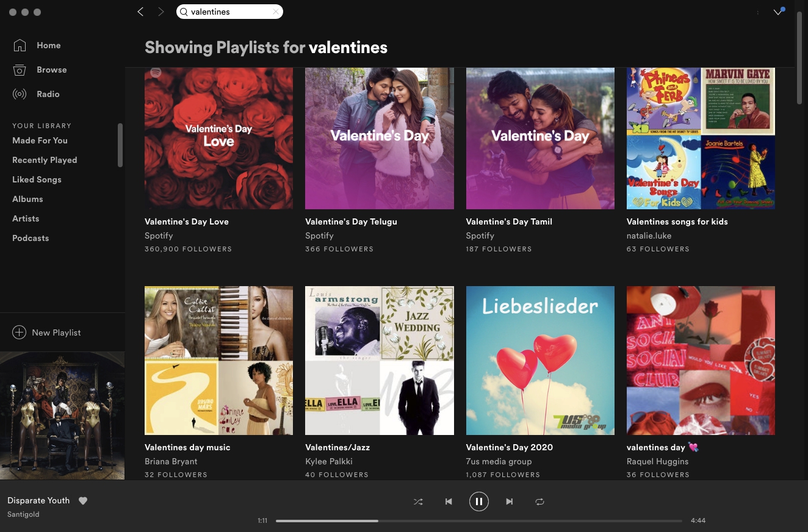Open artist Santigold in player bar
The image size is (808, 532).
click(23, 514)
